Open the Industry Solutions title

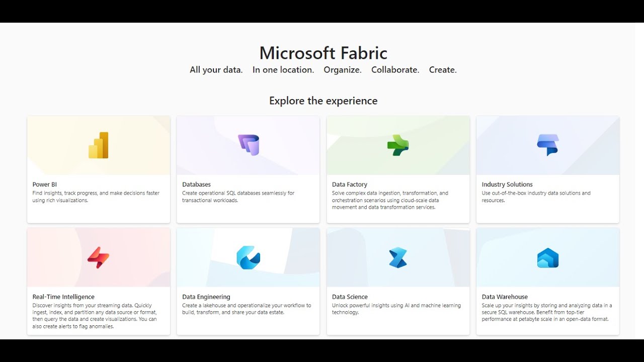507,185
